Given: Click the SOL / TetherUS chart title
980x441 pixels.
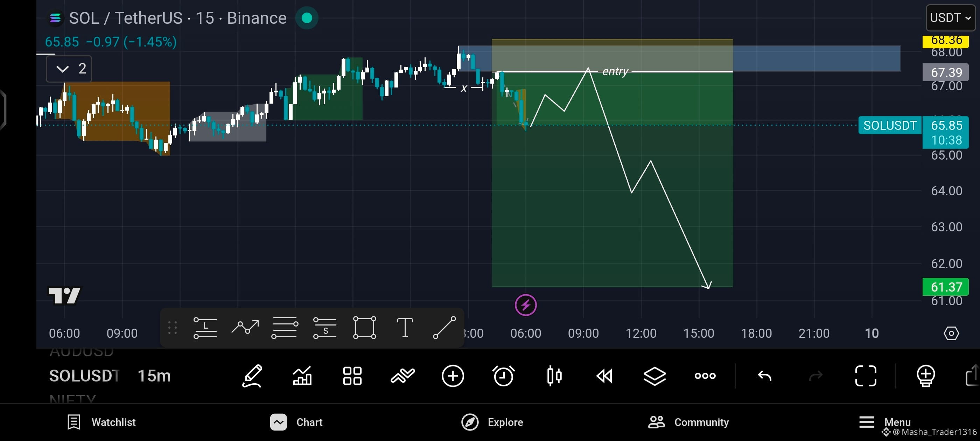Looking at the screenshot, I should [178, 18].
